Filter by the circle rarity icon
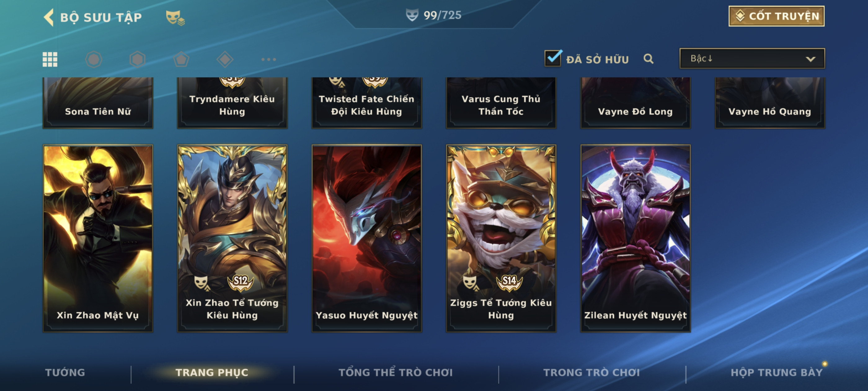Screen dimensions: 868x391 (x=94, y=59)
